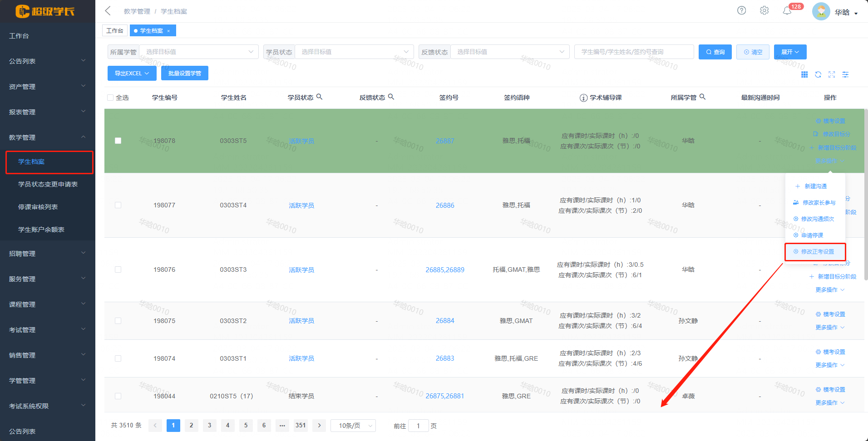Click the 查询 search button
This screenshot has height=441, width=868.
click(x=715, y=52)
